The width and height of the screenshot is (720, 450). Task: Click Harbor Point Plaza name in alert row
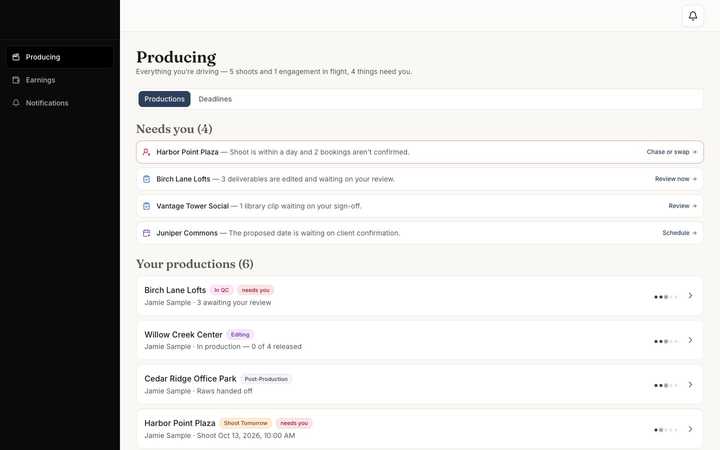pyautogui.click(x=187, y=152)
